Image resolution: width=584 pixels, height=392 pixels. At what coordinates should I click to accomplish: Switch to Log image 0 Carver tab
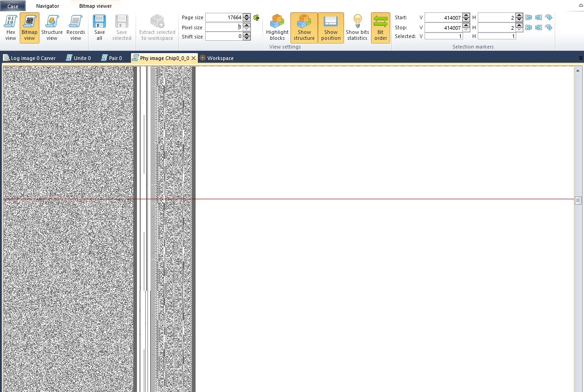tap(30, 58)
